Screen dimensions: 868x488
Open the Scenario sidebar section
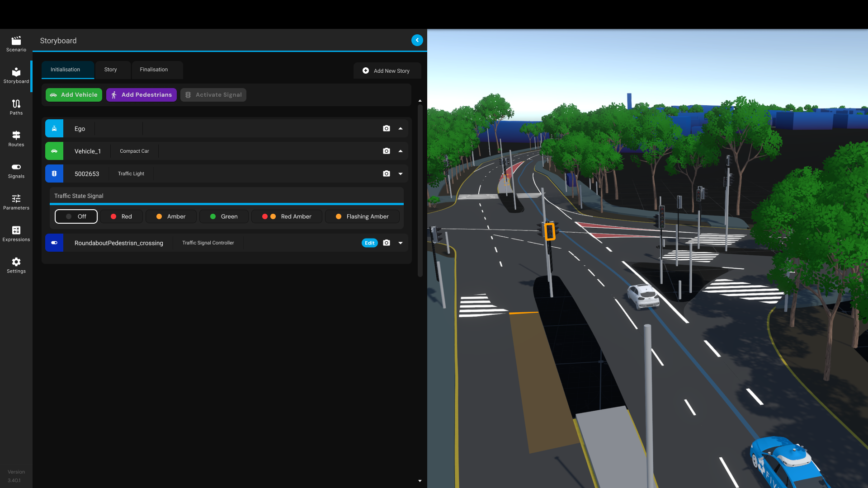click(16, 44)
